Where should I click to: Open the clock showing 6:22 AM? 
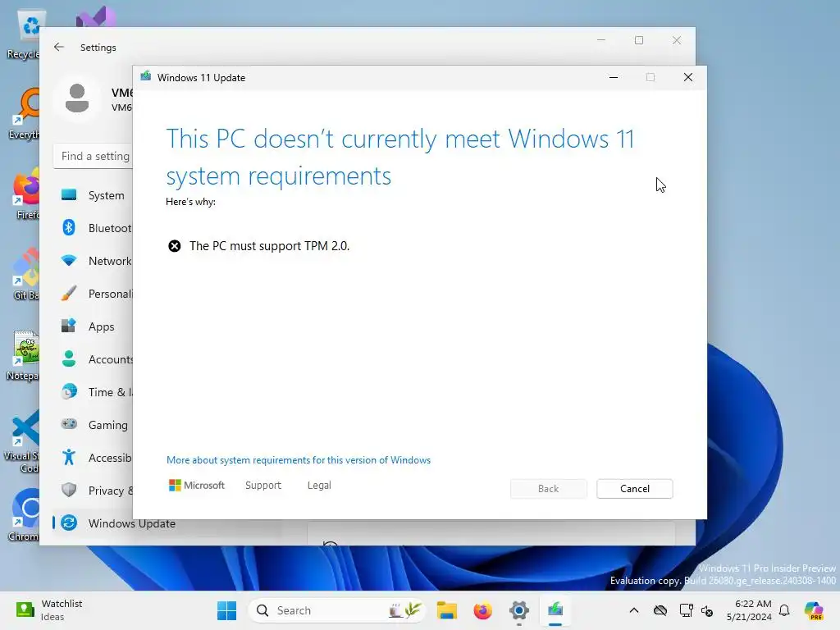748,610
